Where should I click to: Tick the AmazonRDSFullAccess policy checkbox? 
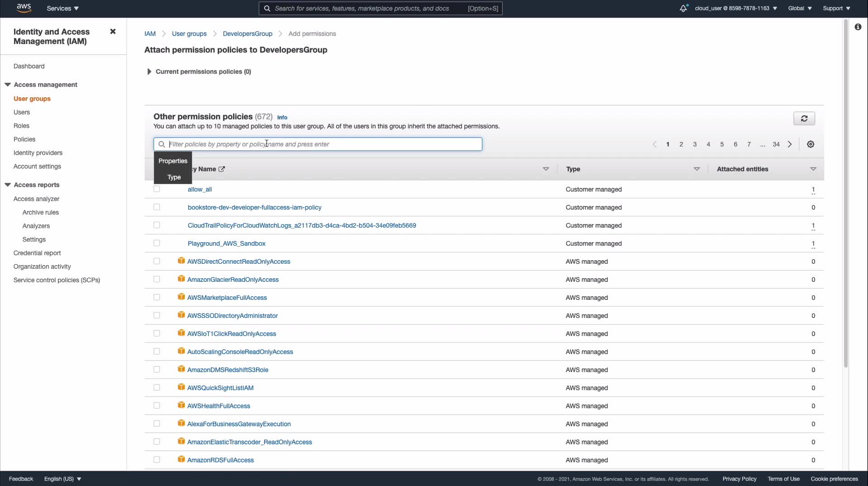tap(157, 459)
